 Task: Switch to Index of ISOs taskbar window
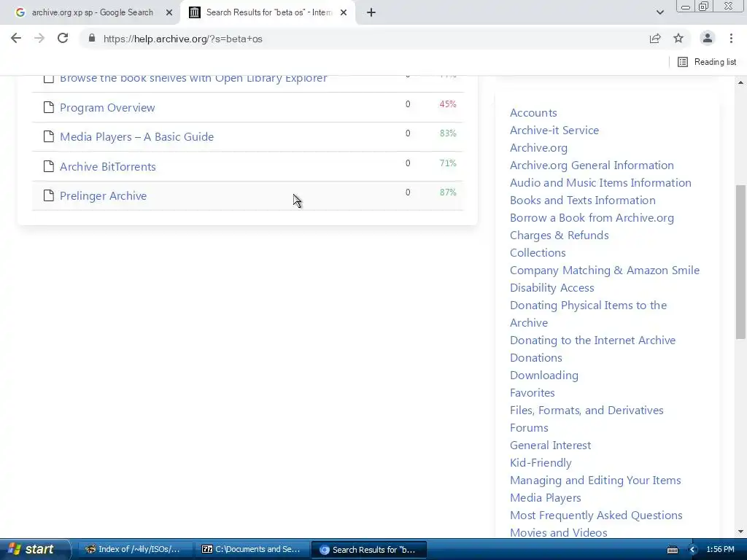[x=135, y=549]
